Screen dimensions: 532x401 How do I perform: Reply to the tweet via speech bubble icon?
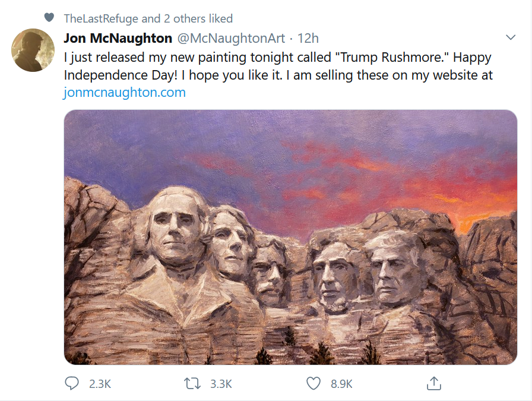coord(72,384)
